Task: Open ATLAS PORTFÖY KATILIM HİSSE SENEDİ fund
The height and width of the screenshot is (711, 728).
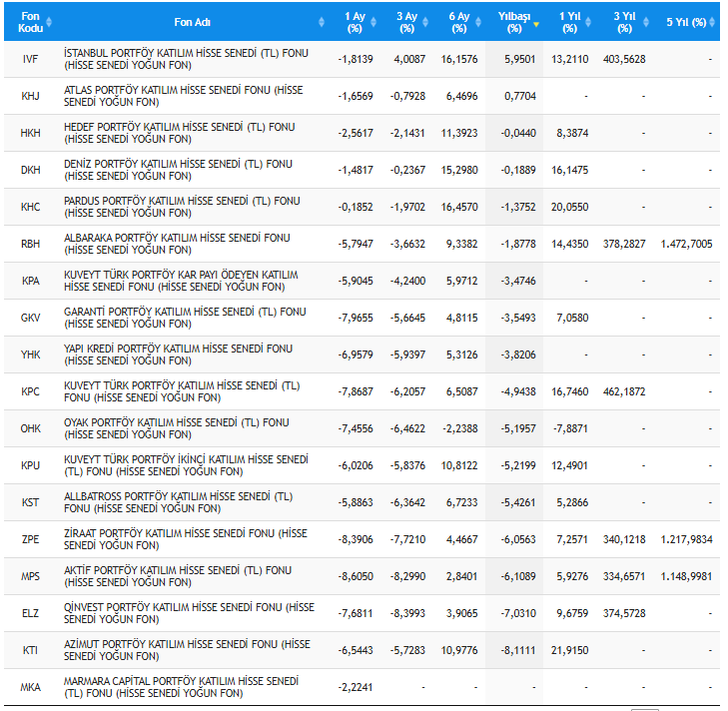Action: pyautogui.click(x=183, y=96)
